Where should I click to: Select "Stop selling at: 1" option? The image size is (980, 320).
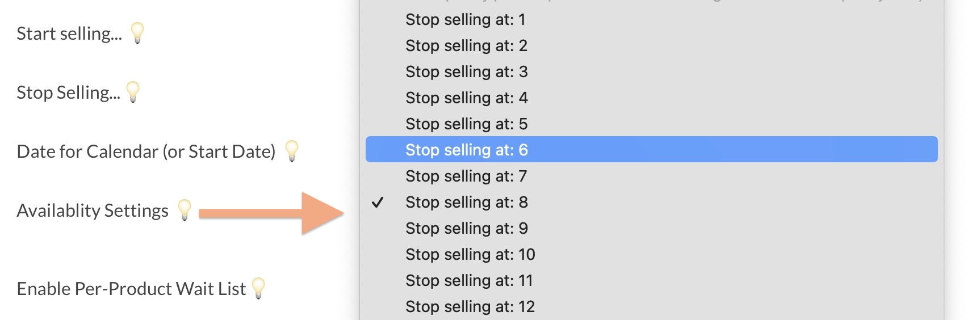click(x=466, y=19)
